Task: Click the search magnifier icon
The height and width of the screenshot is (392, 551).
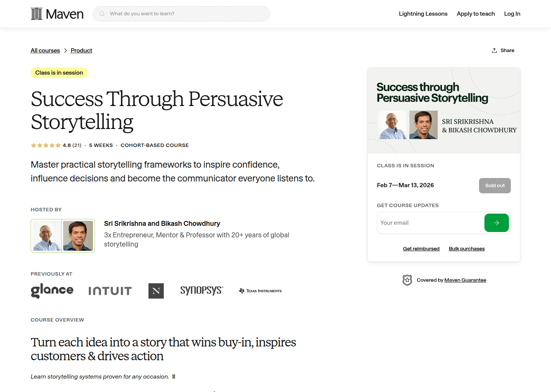Action: pos(102,13)
